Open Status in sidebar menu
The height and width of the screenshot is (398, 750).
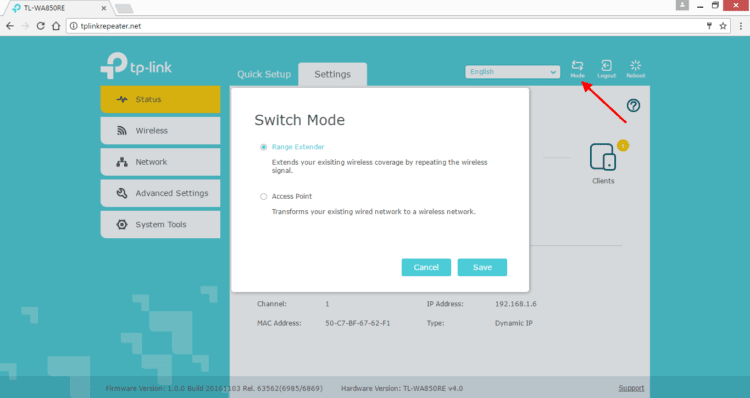(160, 100)
